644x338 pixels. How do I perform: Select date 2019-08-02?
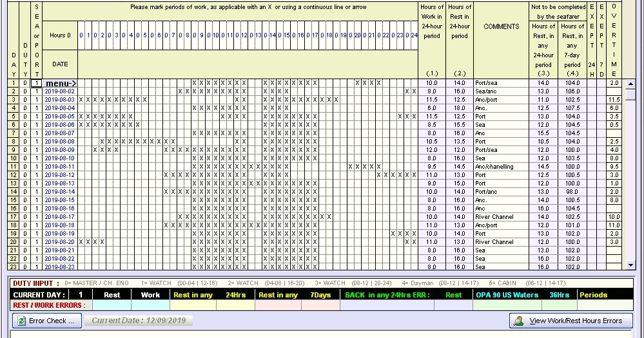click(60, 91)
